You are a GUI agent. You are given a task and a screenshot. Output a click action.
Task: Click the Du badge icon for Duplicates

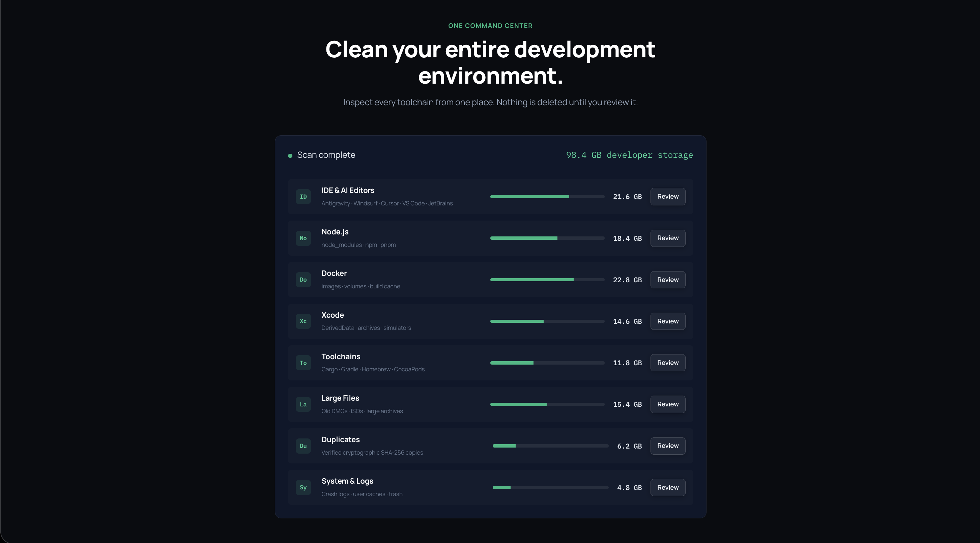tap(303, 446)
